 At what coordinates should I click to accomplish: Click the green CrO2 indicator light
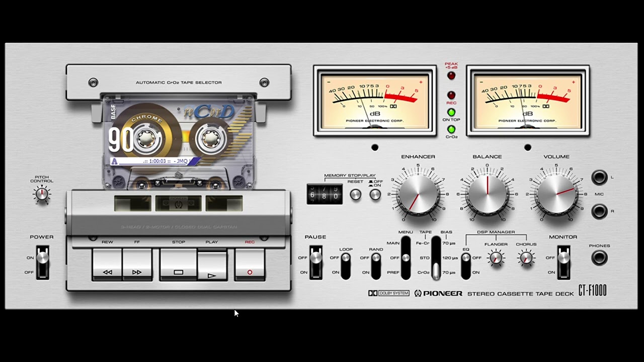(451, 129)
